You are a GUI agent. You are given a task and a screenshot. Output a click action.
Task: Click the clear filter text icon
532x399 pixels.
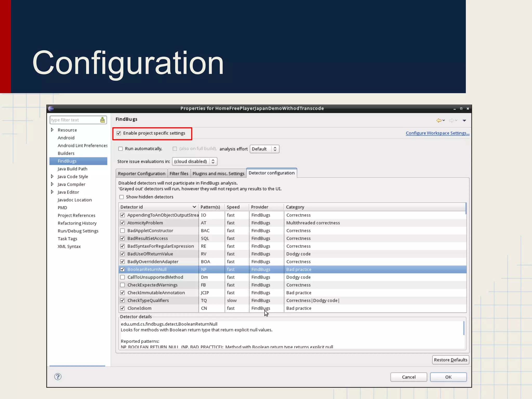coord(103,120)
